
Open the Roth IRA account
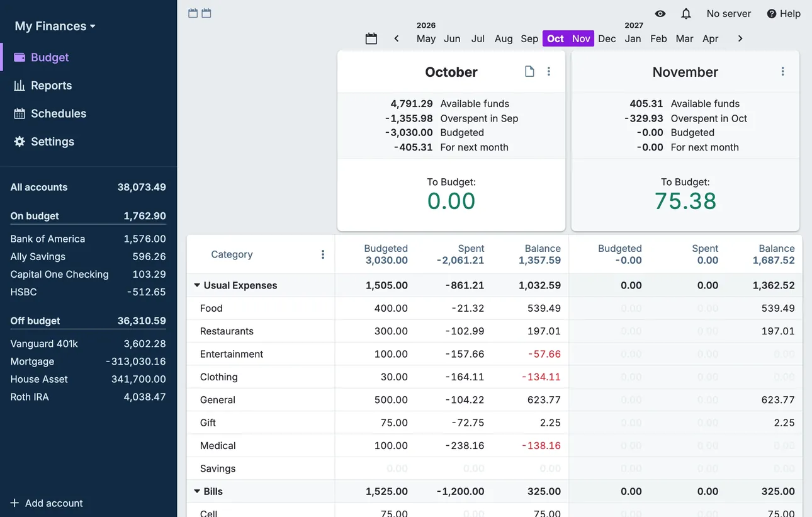[x=88, y=397]
